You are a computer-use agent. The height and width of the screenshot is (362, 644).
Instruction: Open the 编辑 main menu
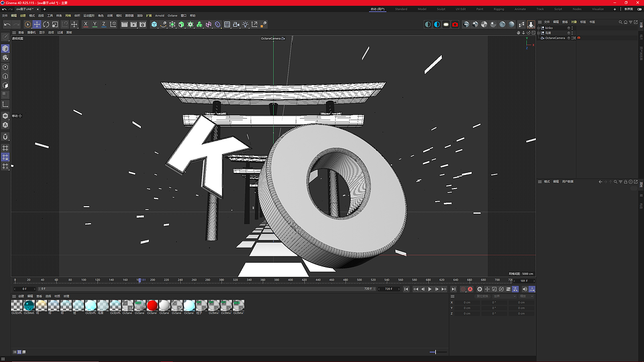click(14, 16)
